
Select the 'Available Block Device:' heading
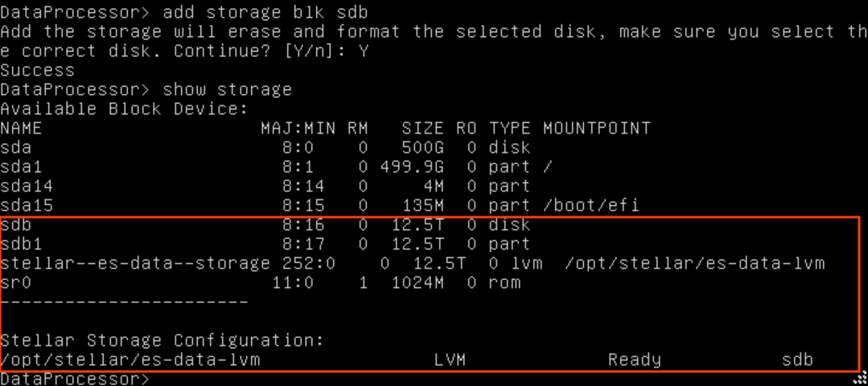pos(124,109)
